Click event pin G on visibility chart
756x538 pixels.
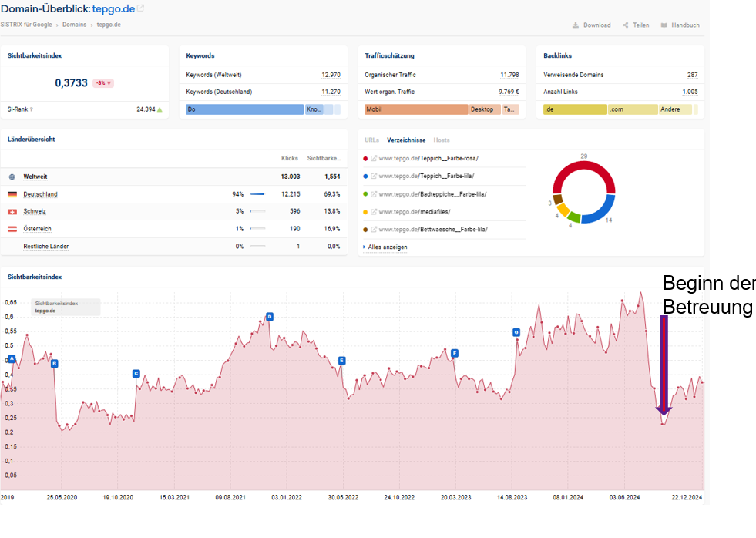516,332
